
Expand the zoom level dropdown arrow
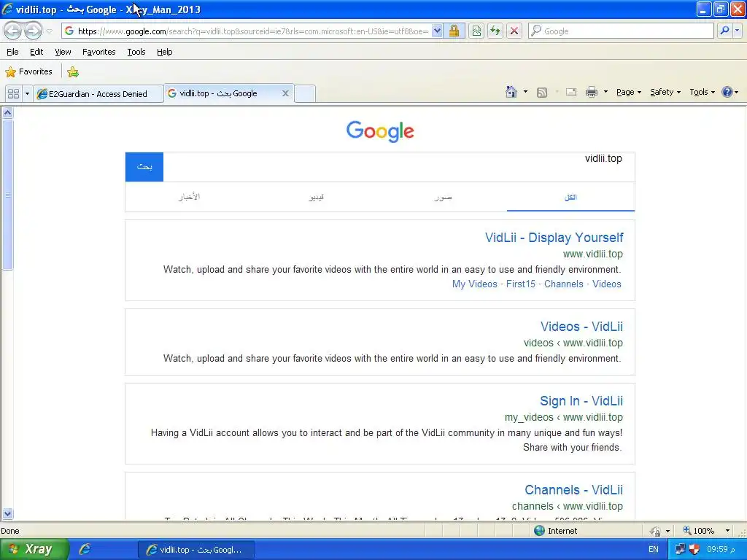click(x=727, y=531)
